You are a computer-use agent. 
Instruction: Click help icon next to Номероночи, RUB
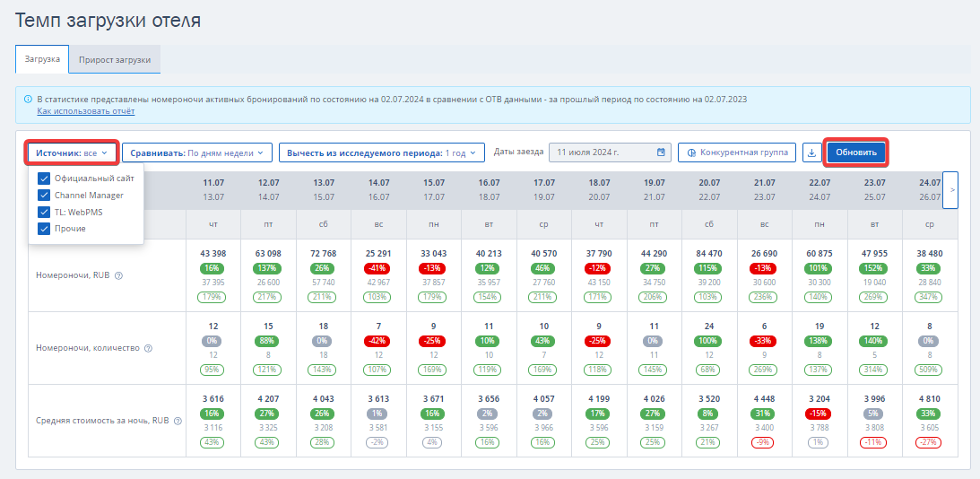click(x=118, y=275)
